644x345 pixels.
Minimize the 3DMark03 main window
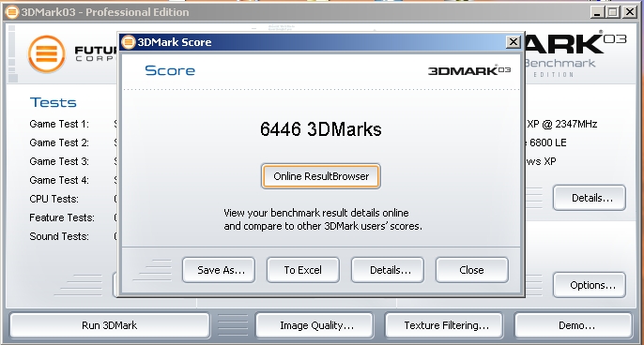click(x=597, y=12)
